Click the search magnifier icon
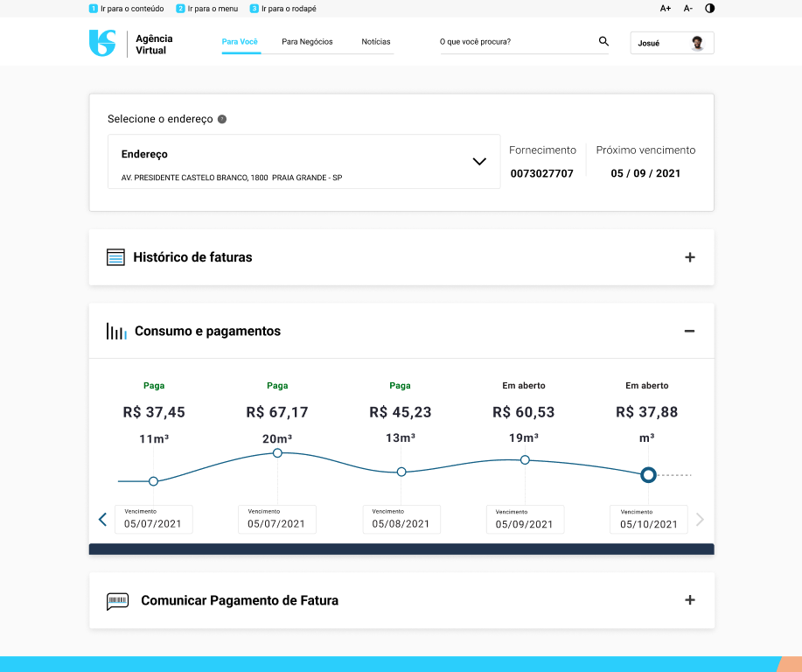The height and width of the screenshot is (672, 802). [603, 41]
